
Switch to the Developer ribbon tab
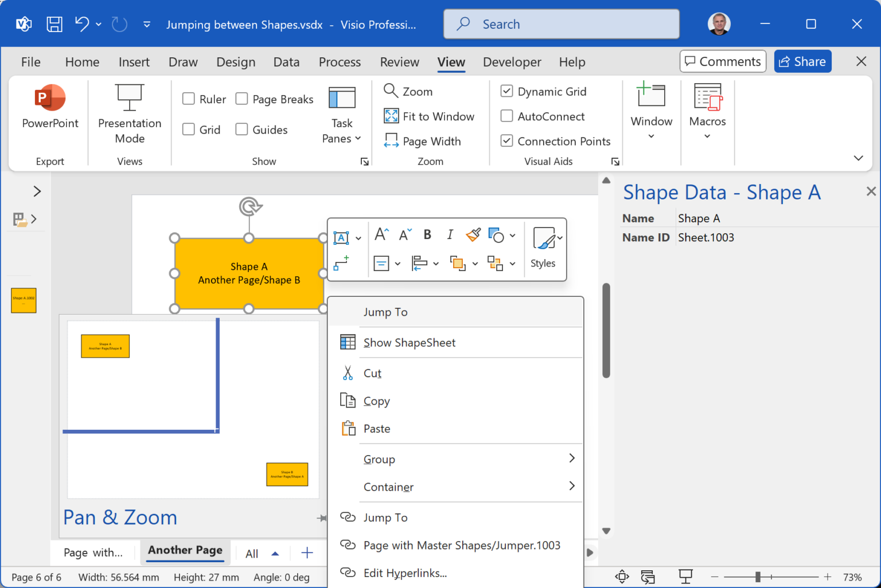tap(512, 62)
